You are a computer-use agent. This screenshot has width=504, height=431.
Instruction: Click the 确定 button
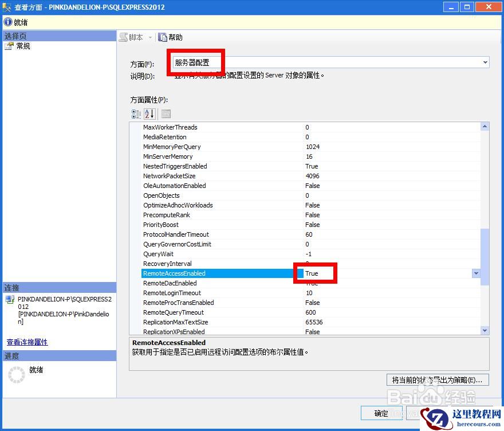click(381, 413)
